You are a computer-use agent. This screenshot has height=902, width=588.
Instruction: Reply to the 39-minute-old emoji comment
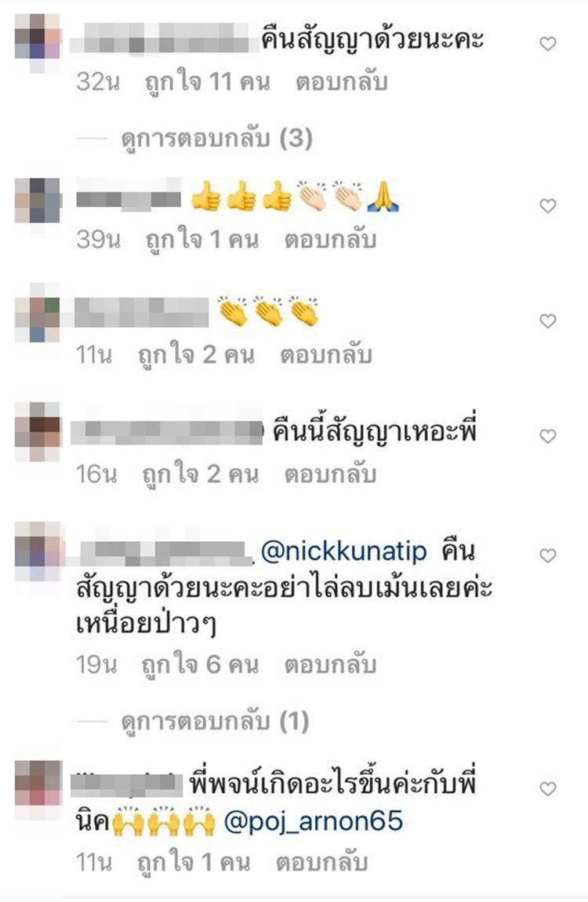330,239
